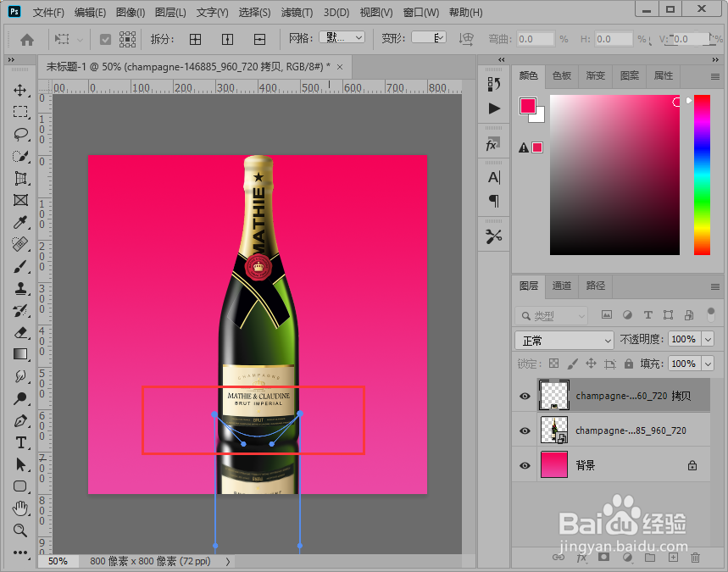Select the Clone Stamp tool
728x572 pixels.
click(20, 288)
